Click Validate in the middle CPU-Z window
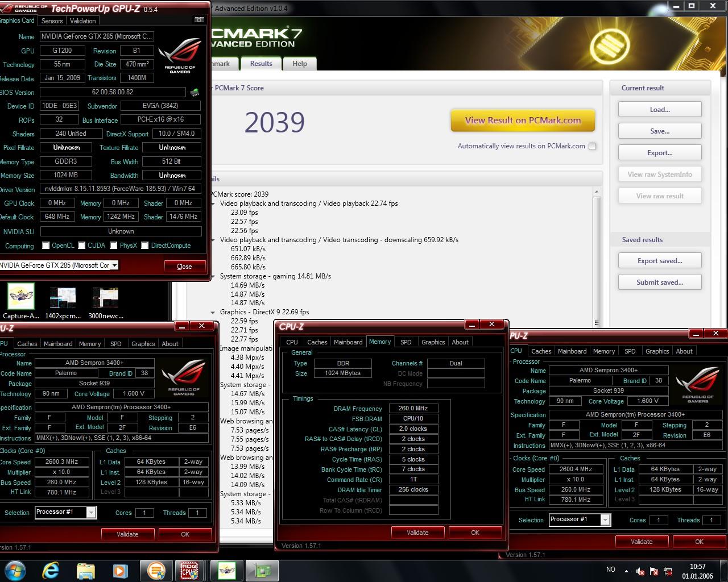The height and width of the screenshot is (582, 728). click(417, 533)
